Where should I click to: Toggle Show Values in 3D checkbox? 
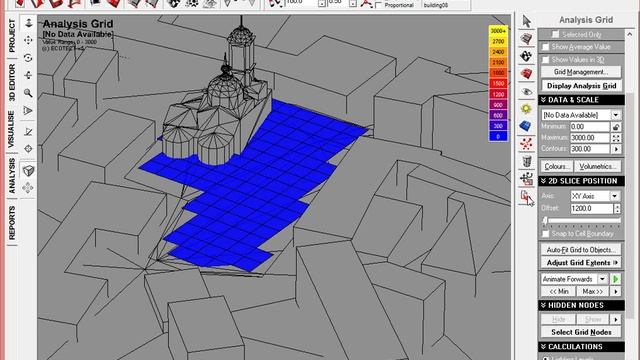[x=546, y=60]
